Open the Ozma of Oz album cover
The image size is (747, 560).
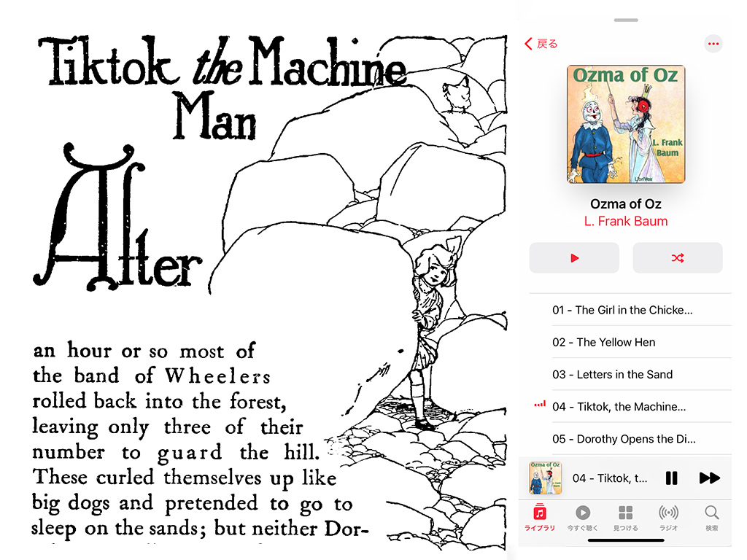click(625, 124)
